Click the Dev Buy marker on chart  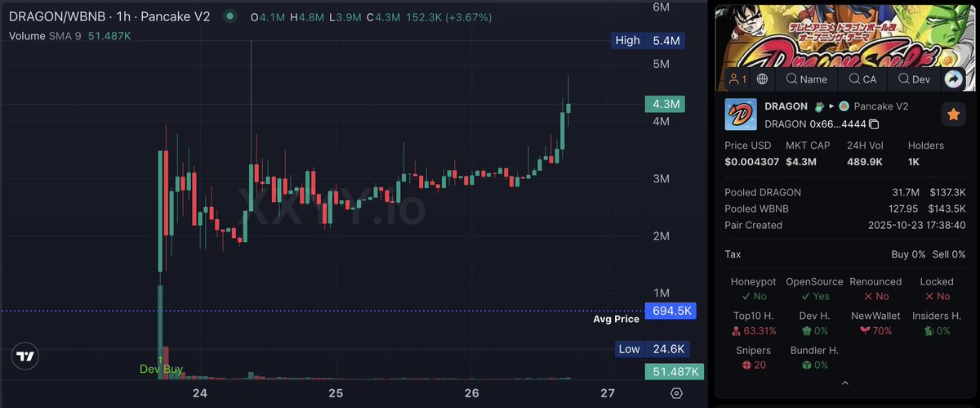coord(159,368)
